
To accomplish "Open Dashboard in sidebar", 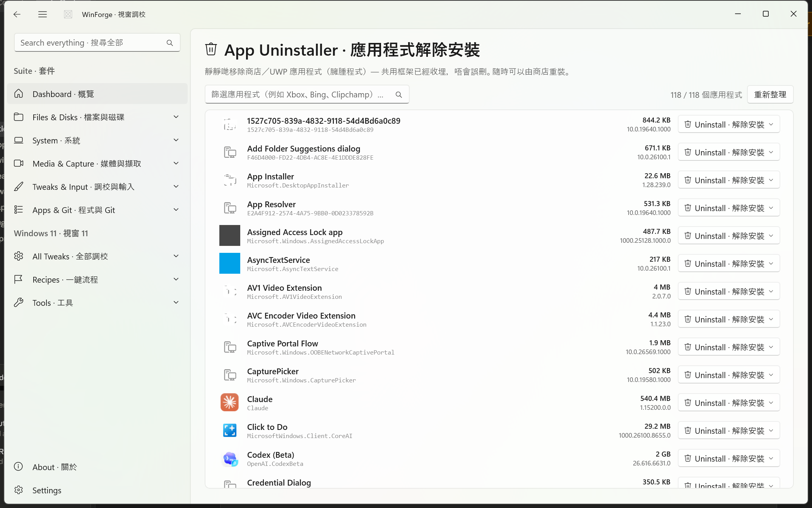I will tap(97, 94).
